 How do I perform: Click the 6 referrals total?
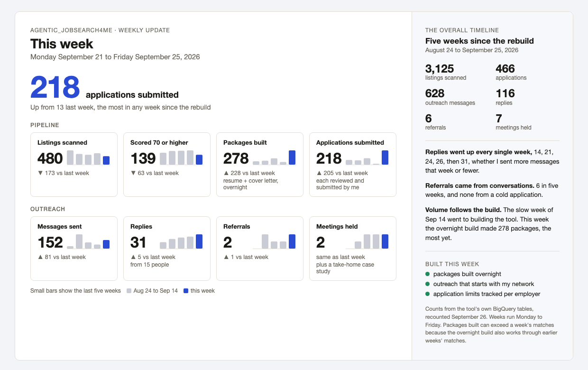(429, 118)
